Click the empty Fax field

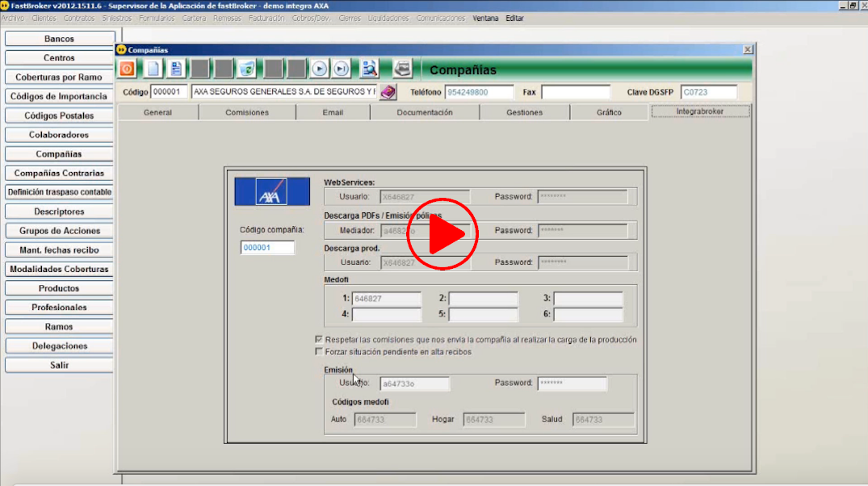(576, 92)
